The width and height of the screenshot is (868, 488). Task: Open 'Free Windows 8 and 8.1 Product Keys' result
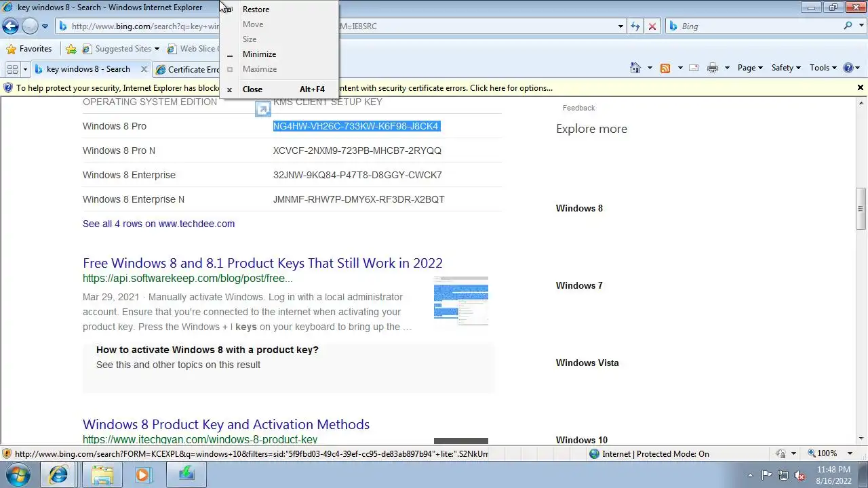point(262,263)
